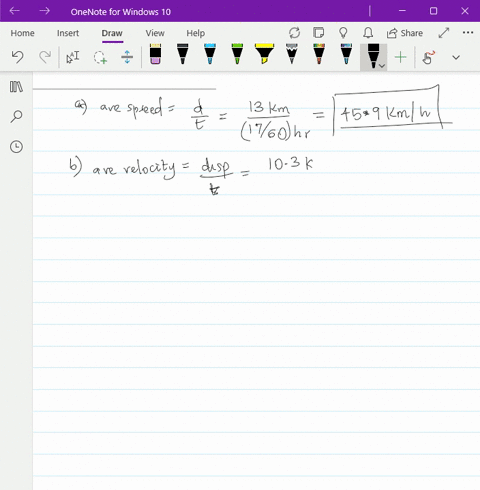Open the Insert tab
This screenshot has width=480, height=490.
[x=68, y=33]
